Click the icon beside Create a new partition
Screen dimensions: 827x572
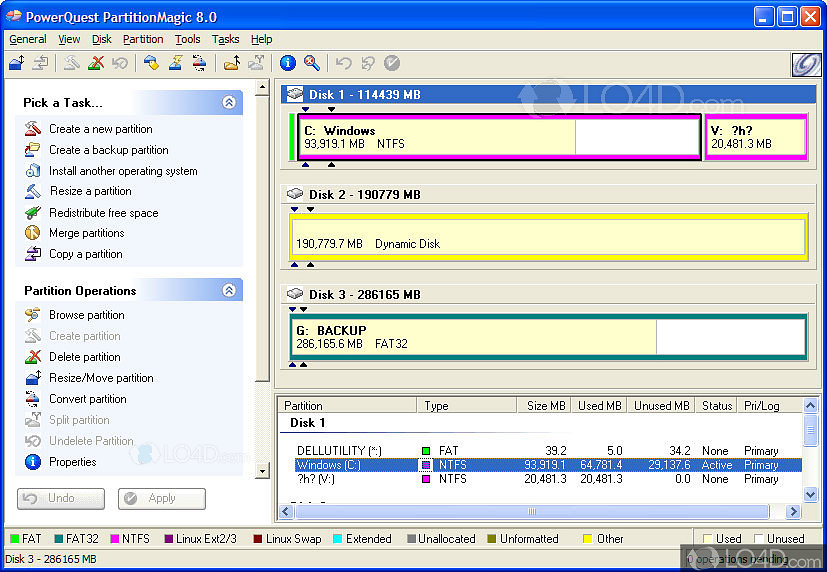tap(33, 129)
